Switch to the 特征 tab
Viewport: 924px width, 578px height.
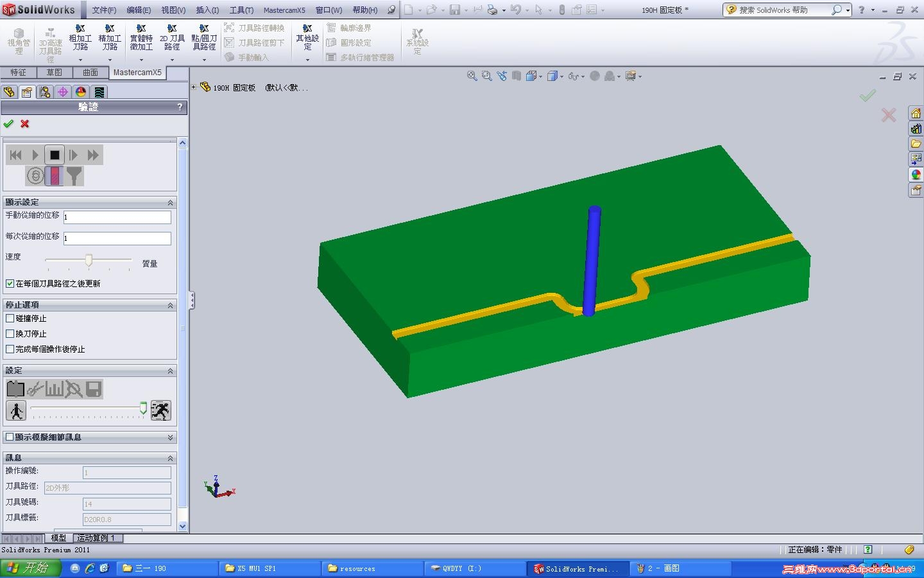pyautogui.click(x=18, y=73)
